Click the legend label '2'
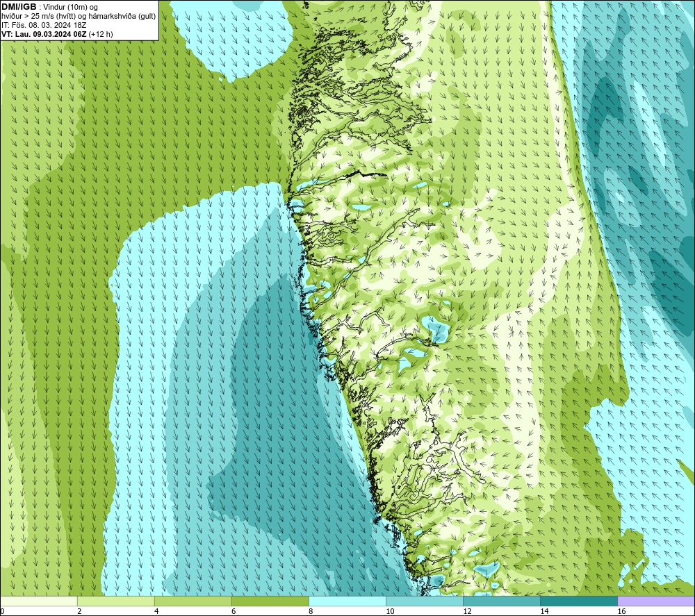This screenshot has width=695, height=616. pos(79,612)
